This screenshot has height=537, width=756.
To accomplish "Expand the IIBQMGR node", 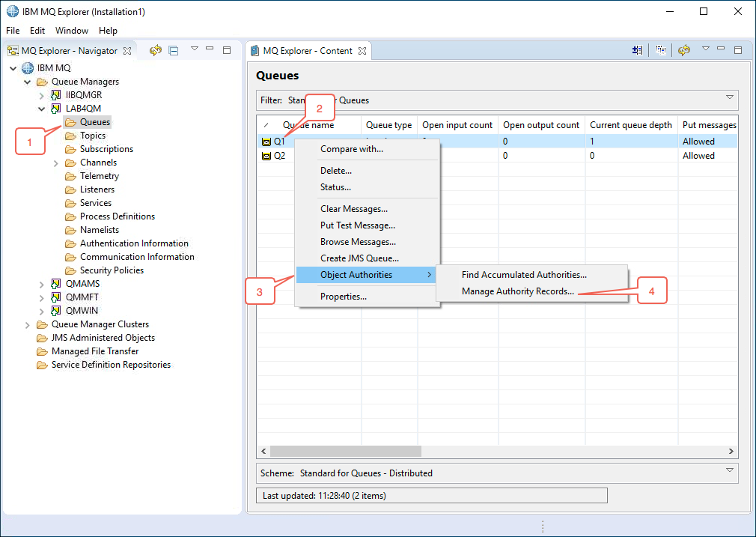I will [x=41, y=96].
